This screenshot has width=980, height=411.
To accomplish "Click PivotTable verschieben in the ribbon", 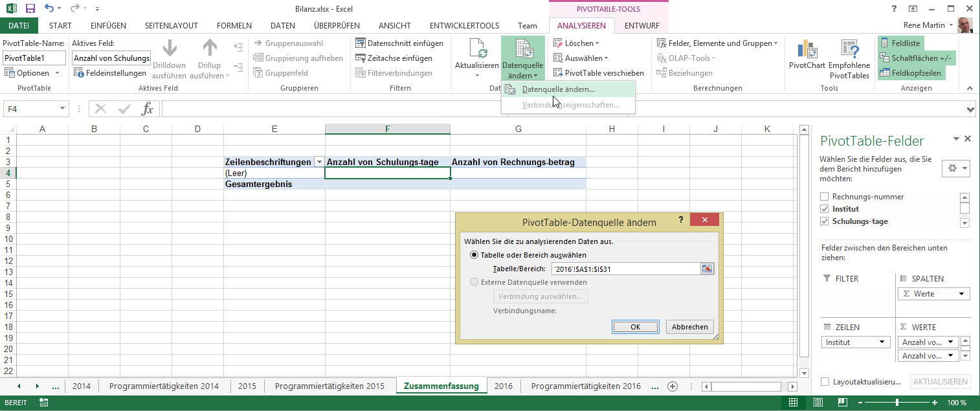I will coord(599,73).
